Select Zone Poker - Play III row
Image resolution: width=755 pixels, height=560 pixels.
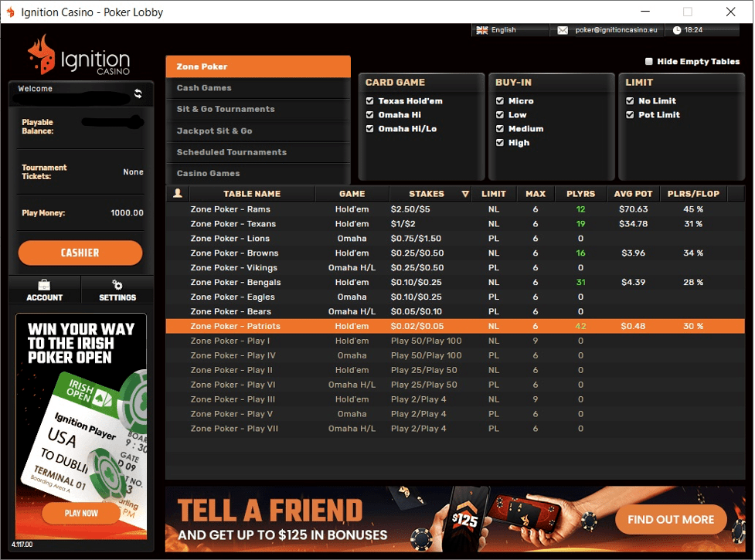click(455, 399)
